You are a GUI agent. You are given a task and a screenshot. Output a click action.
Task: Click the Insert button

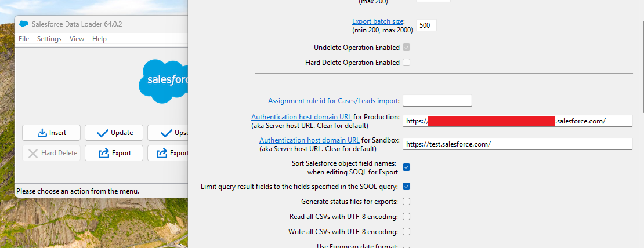tap(51, 133)
